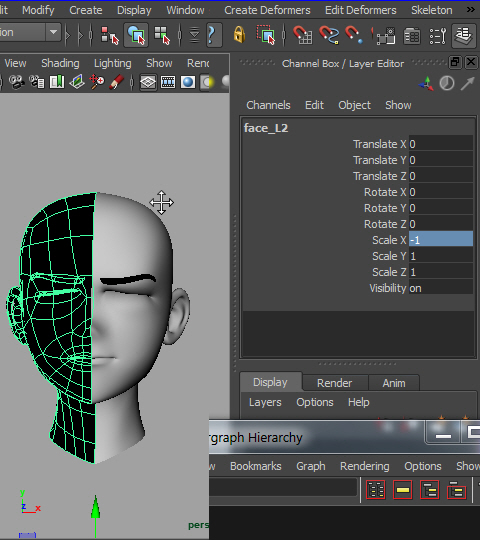Click Hypergraph frame selection yellow icon
This screenshot has width=480, height=540.
(403, 490)
